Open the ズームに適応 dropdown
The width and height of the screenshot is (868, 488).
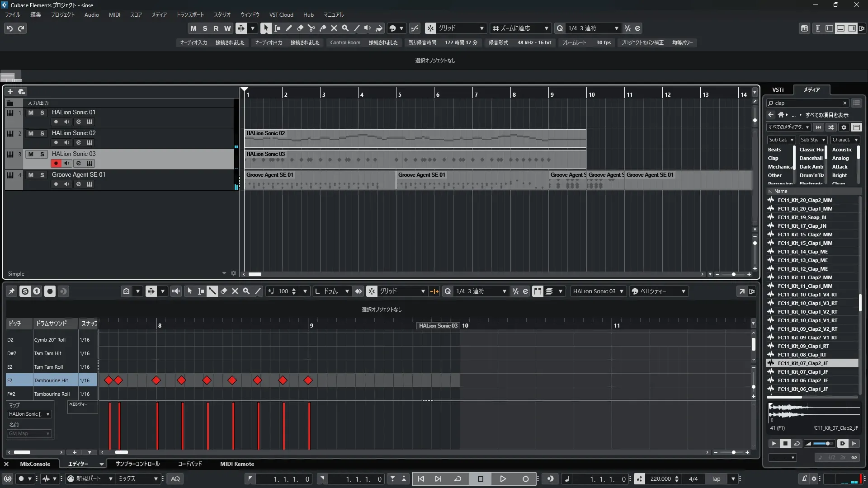(520, 28)
